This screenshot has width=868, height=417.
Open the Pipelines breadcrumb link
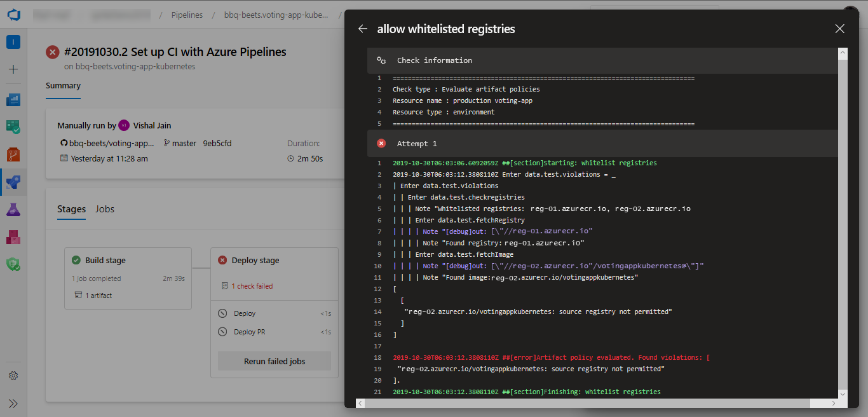pos(187,14)
